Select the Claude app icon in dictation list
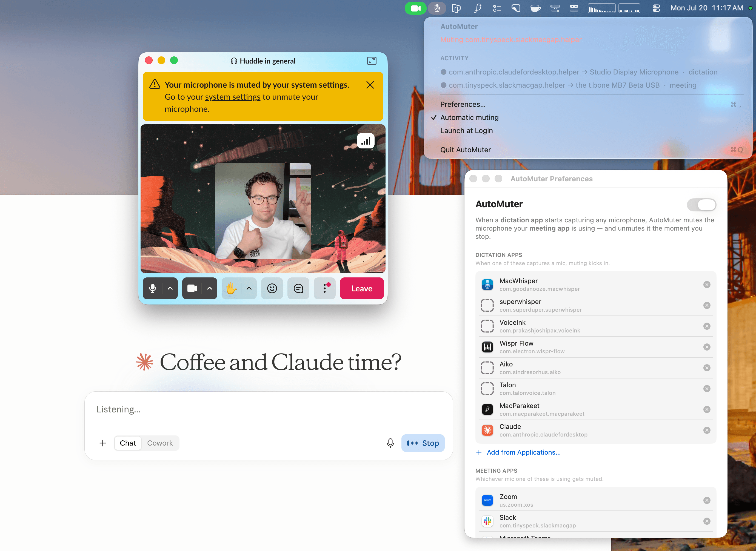The width and height of the screenshot is (756, 551). 487,430
